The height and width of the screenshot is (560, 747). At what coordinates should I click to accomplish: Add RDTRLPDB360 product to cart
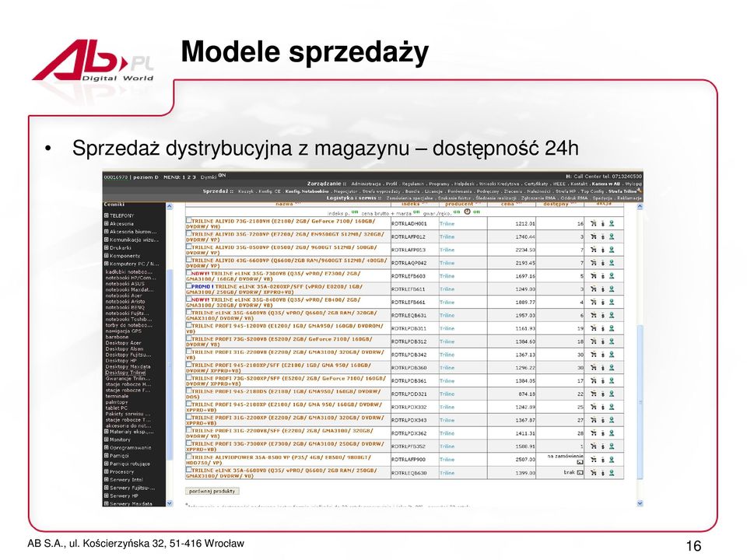[594, 368]
